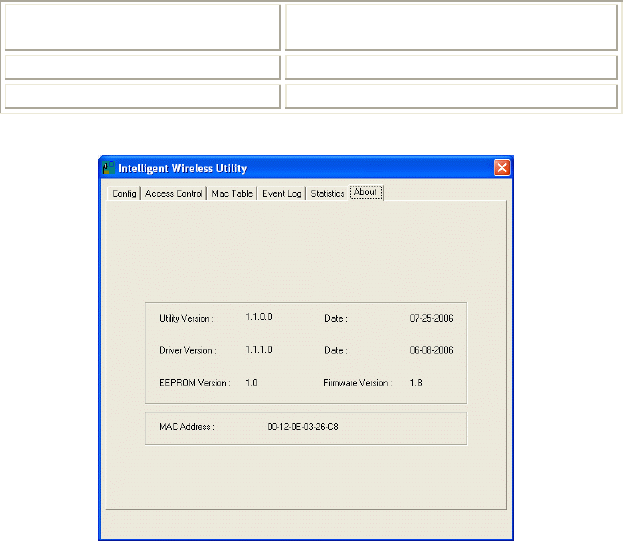Open the Access Control tab

pyautogui.click(x=174, y=193)
